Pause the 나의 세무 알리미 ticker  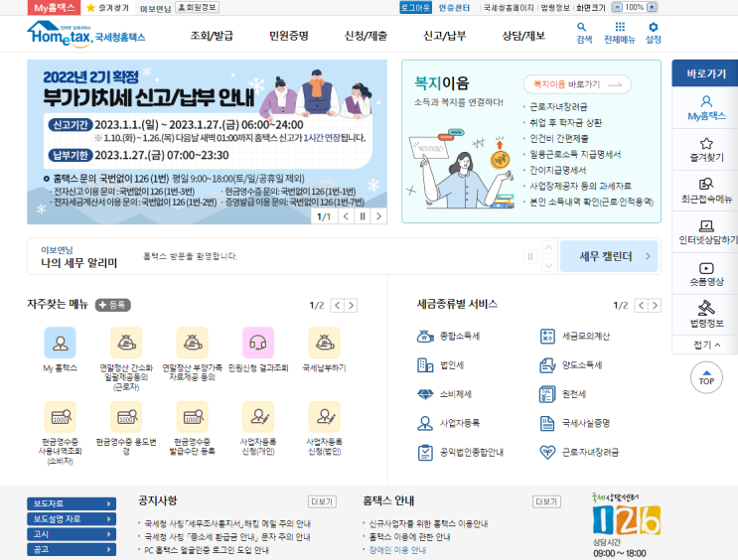tap(530, 256)
